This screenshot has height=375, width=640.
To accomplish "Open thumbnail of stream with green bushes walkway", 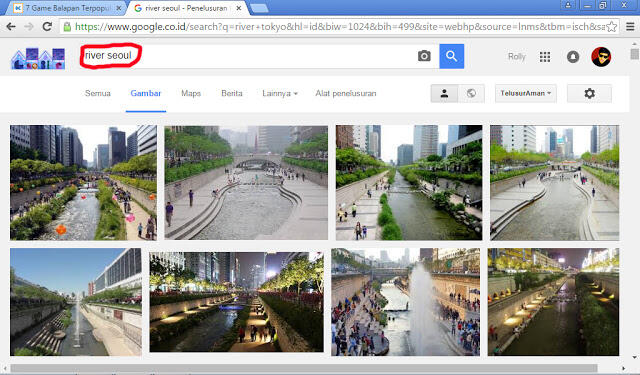I will 409,182.
